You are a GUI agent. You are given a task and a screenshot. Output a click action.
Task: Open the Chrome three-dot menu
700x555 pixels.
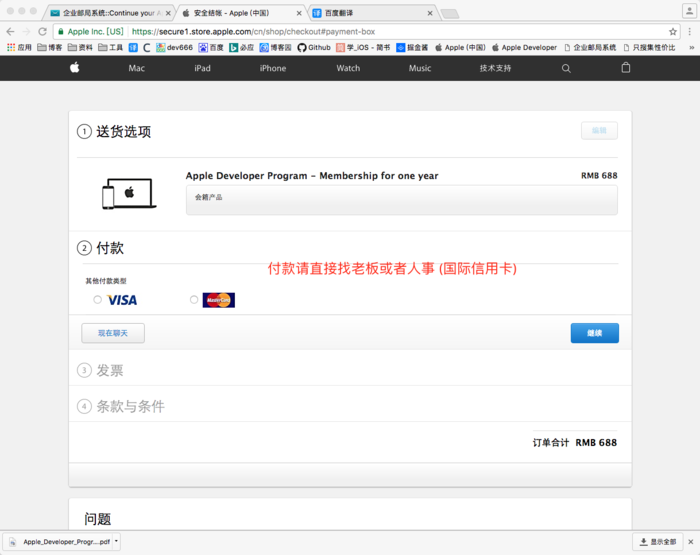690,32
